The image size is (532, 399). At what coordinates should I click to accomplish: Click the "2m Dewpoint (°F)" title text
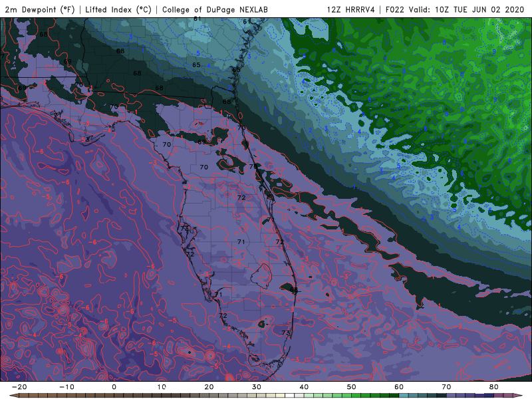[40, 9]
